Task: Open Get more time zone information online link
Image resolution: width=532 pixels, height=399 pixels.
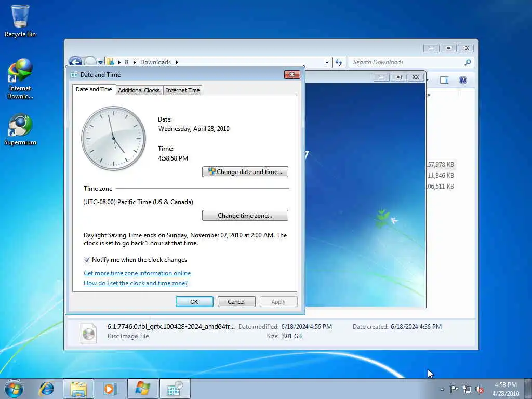Action: (x=137, y=273)
